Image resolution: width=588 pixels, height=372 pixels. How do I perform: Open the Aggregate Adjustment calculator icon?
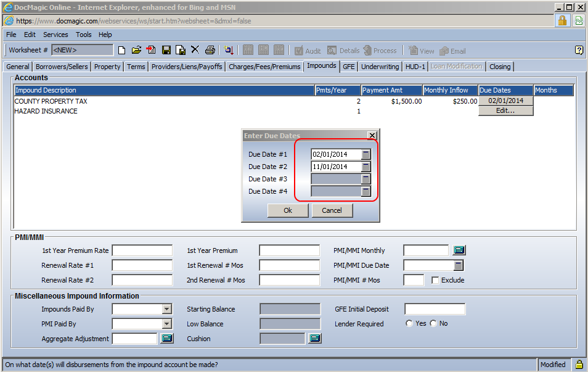pos(167,338)
